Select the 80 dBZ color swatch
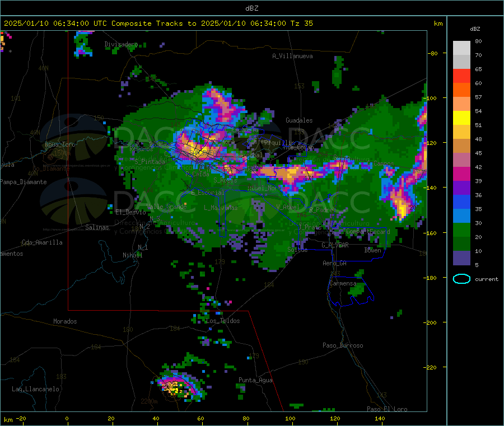 pyautogui.click(x=461, y=48)
